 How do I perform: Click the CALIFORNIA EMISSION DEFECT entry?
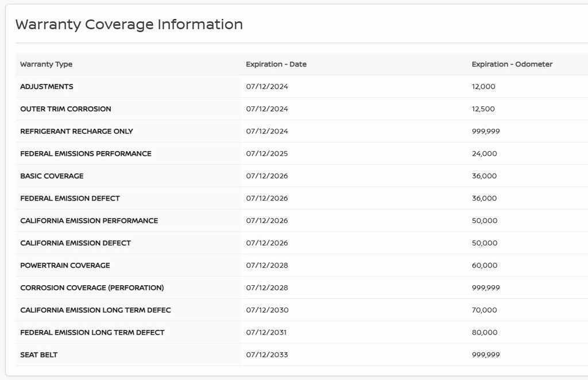coord(75,244)
